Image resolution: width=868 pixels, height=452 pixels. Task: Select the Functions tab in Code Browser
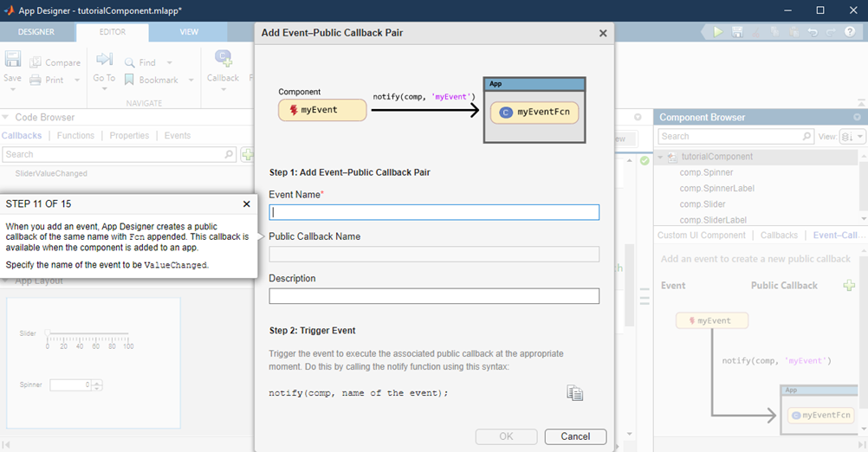click(76, 136)
